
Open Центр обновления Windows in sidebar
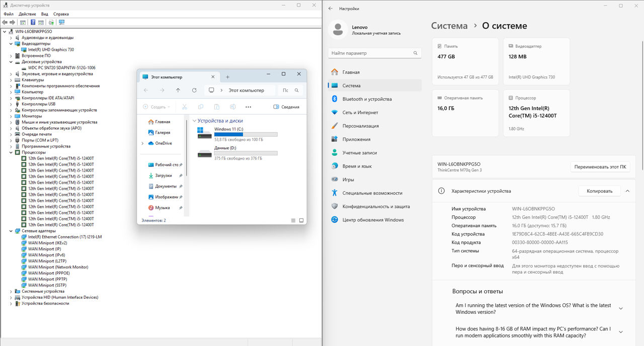coord(373,220)
